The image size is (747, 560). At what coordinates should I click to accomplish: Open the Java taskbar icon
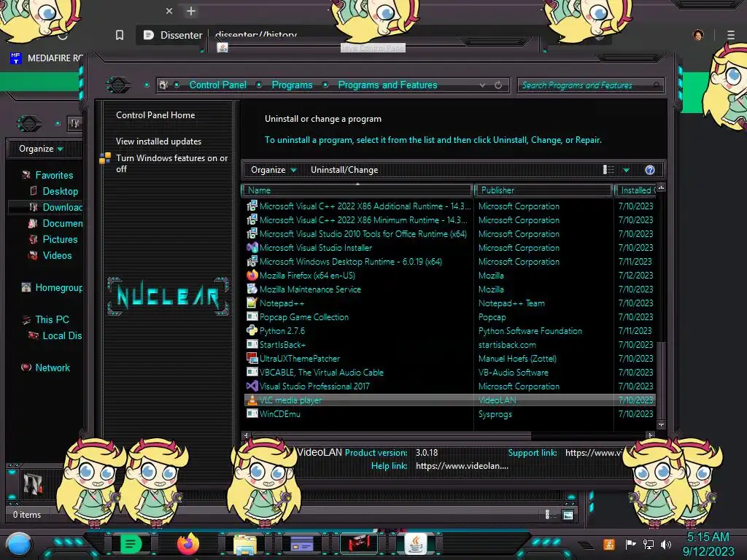tap(416, 544)
